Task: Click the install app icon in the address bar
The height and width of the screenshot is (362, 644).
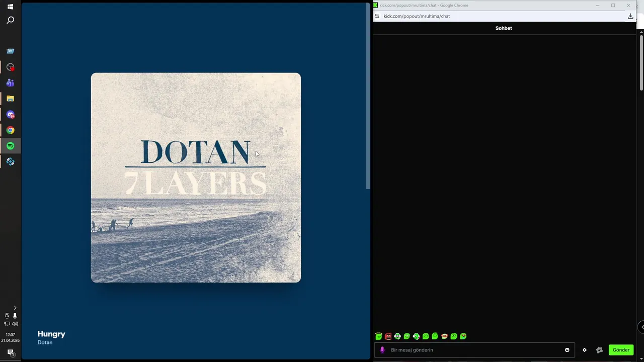Action: [x=630, y=16]
